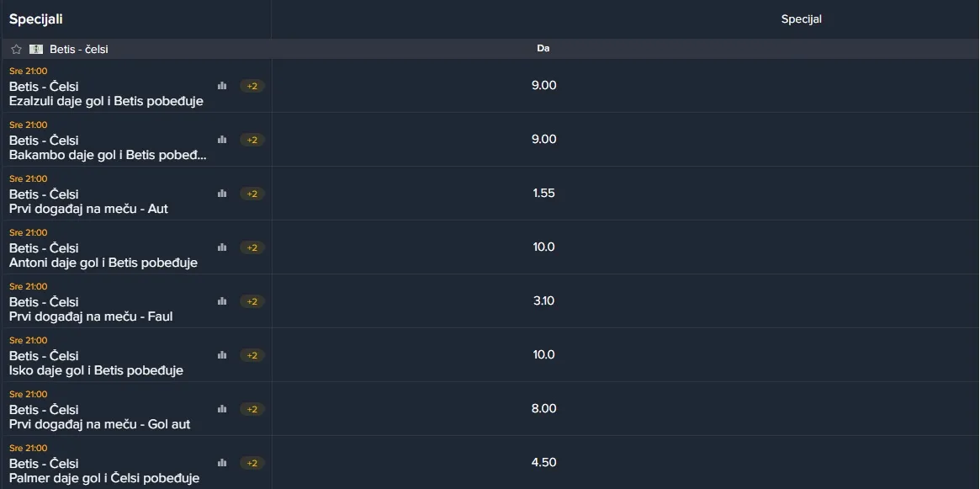
Task: Open statistics icon for Prvi događaj - Faul row
Action: tap(222, 300)
